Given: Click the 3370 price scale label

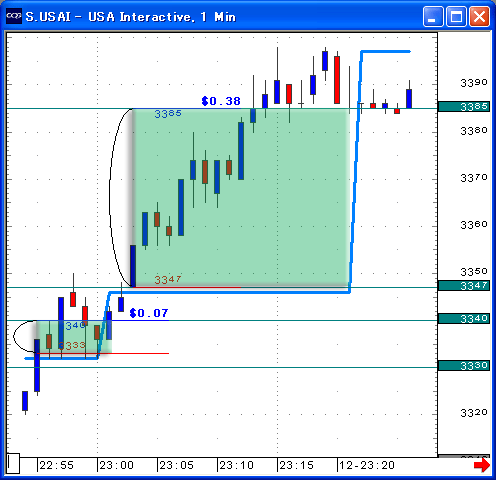Looking at the screenshot, I should coord(474,178).
